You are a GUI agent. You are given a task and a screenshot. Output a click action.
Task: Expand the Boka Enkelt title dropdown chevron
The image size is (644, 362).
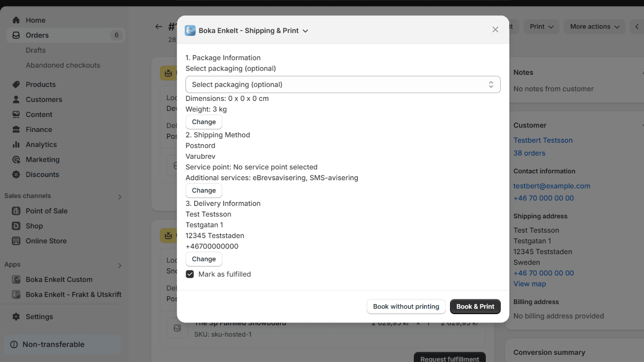pyautogui.click(x=305, y=31)
